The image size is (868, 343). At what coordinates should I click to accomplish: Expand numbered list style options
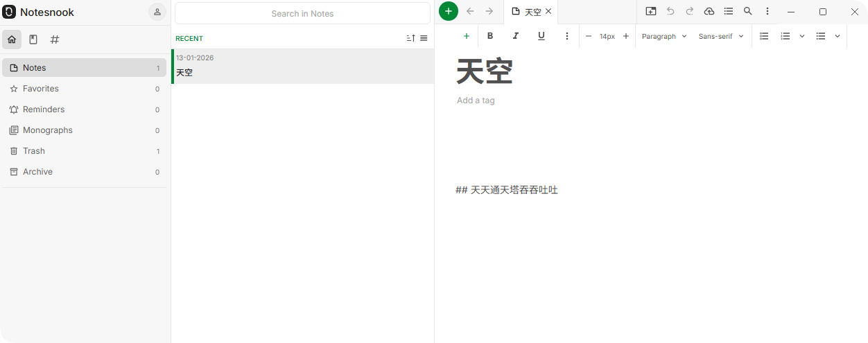point(801,36)
